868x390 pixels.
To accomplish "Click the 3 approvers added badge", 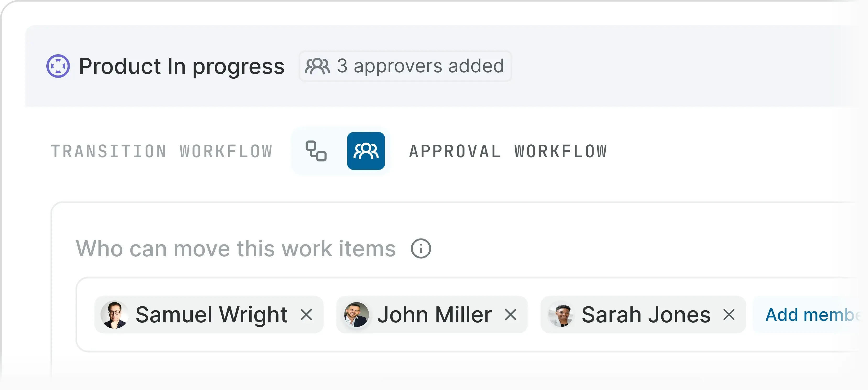I will (404, 66).
